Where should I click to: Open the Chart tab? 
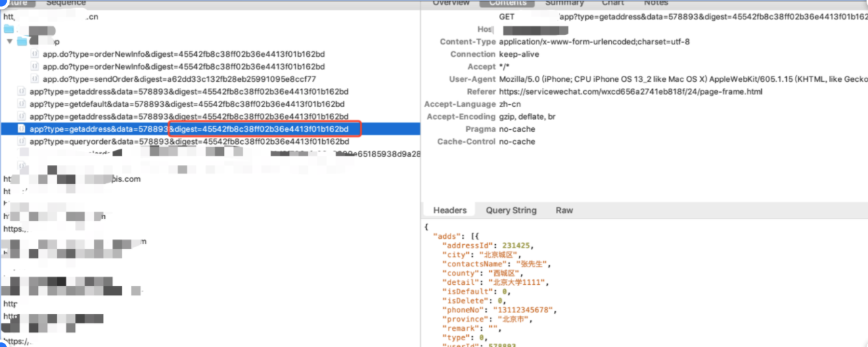click(613, 3)
